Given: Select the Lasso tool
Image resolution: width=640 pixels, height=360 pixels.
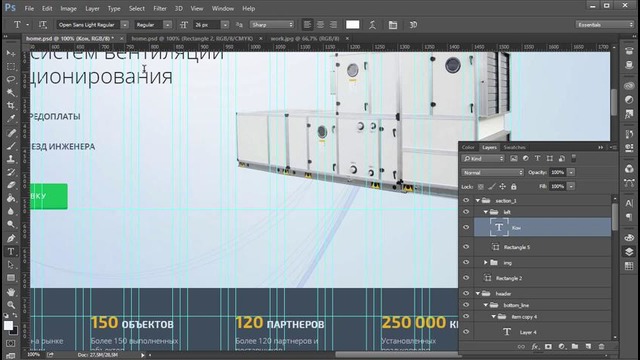Looking at the screenshot, I should pyautogui.click(x=11, y=80).
